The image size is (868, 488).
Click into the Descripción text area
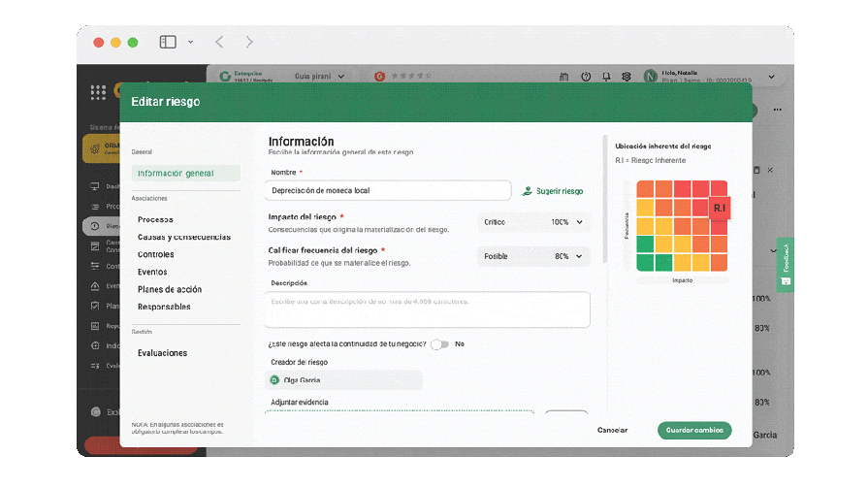tap(427, 309)
